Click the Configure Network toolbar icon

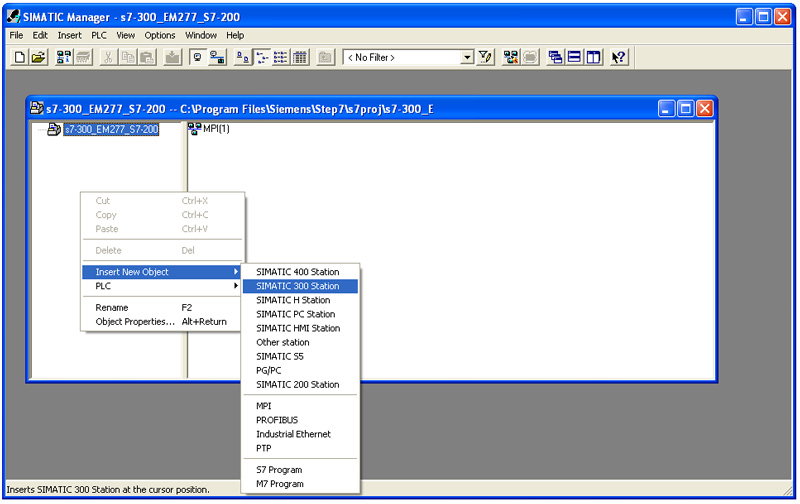(511, 57)
